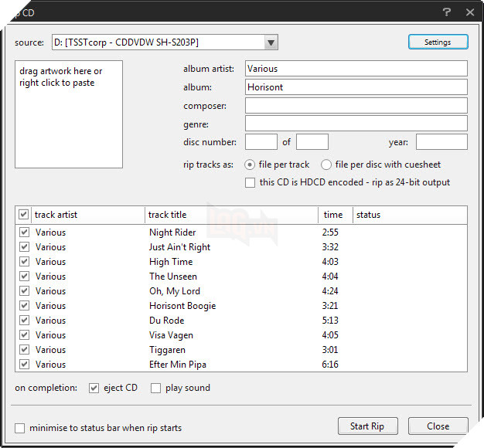Click the genre input field

coord(356,124)
